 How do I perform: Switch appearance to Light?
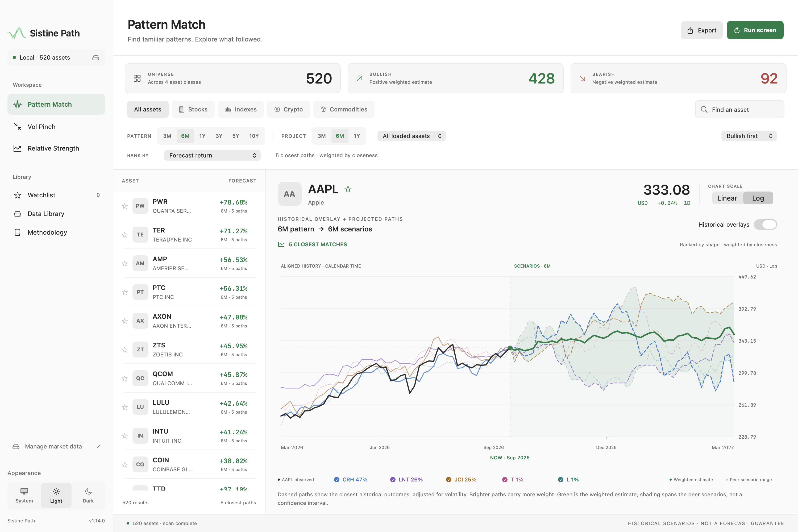tap(56, 495)
